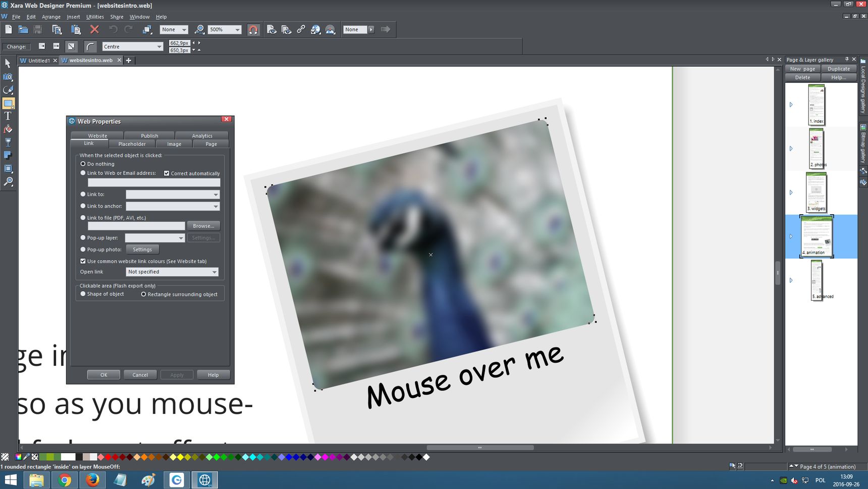Expand the 5. advanced page entry
Image resolution: width=868 pixels, height=489 pixels.
[791, 280]
